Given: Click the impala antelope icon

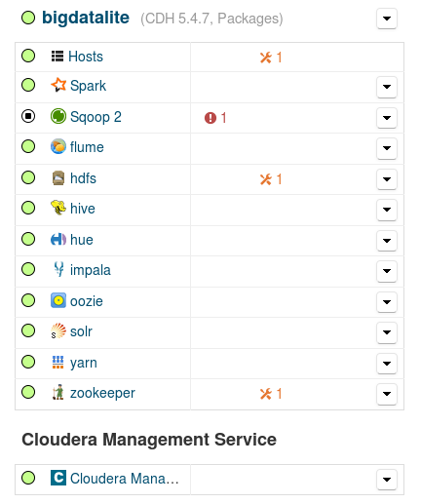Looking at the screenshot, I should 58,269.
